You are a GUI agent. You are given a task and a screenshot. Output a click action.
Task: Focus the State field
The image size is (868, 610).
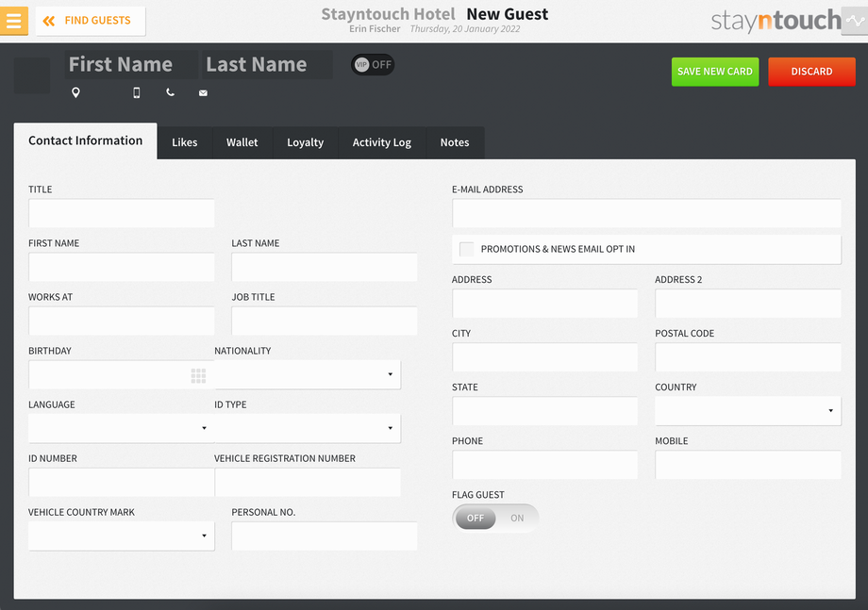click(544, 410)
